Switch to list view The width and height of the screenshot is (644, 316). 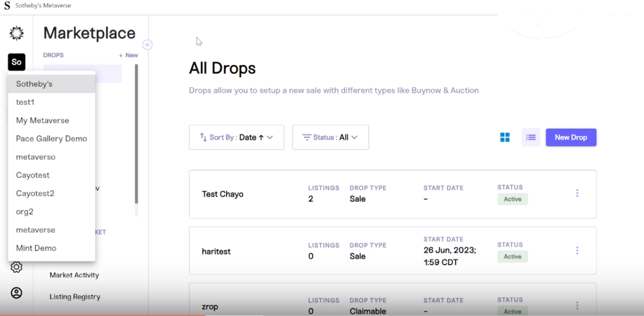point(531,137)
